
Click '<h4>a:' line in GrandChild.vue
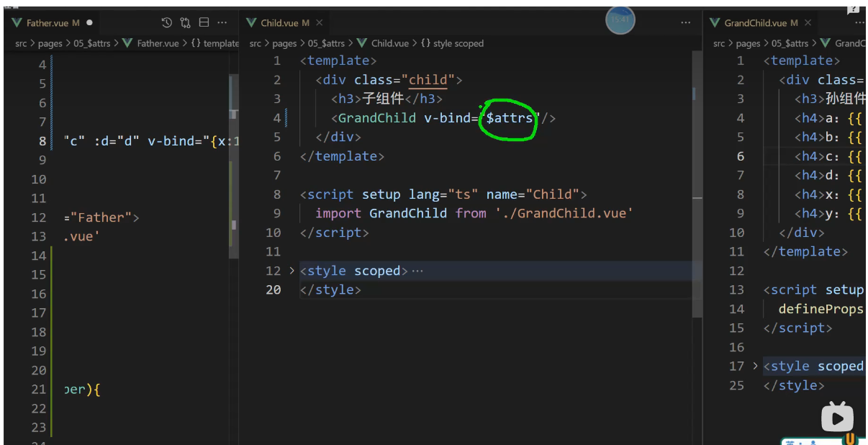point(828,118)
